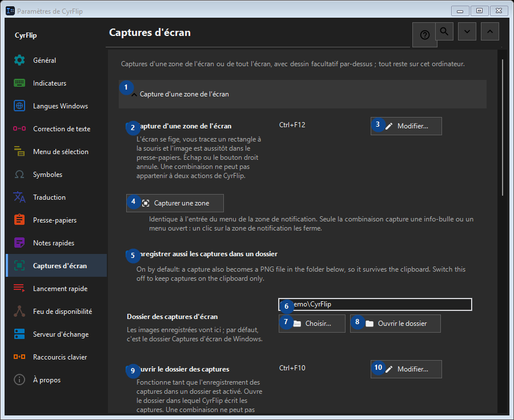Click Modifier beside the Ctrl+F10 shortcut
514x420 pixels.
tap(406, 369)
